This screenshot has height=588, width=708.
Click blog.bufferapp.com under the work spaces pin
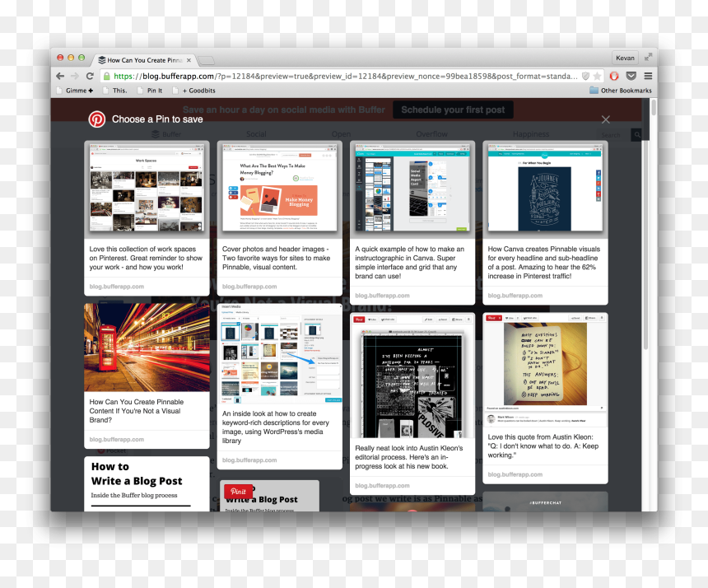click(117, 287)
